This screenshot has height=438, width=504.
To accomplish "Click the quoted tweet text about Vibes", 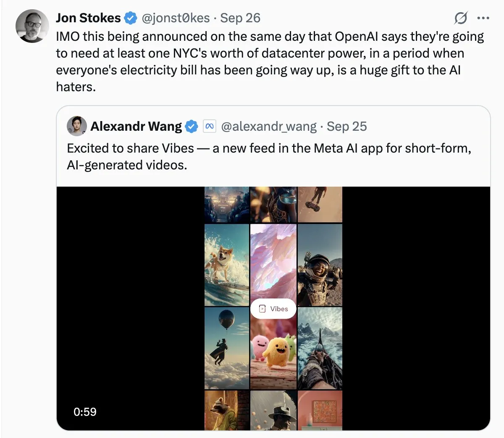I will click(269, 156).
